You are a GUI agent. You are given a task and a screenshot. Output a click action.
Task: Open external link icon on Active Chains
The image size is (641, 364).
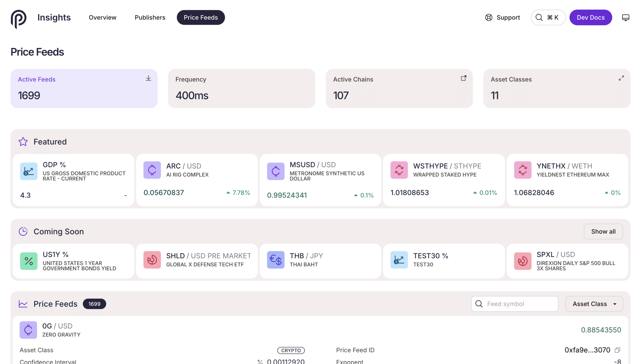pos(463,78)
